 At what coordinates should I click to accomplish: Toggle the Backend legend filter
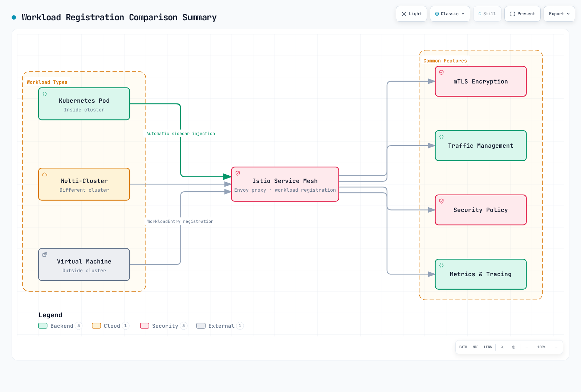pyautogui.click(x=60, y=326)
